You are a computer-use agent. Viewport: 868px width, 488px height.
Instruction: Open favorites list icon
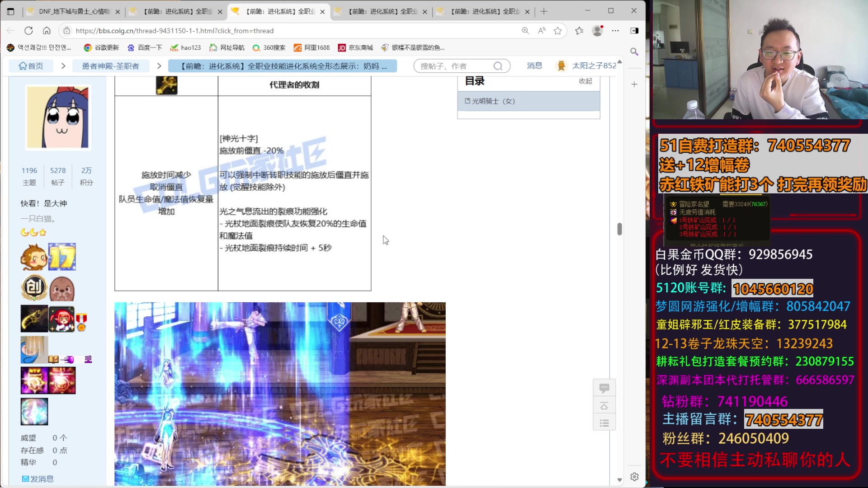(579, 31)
